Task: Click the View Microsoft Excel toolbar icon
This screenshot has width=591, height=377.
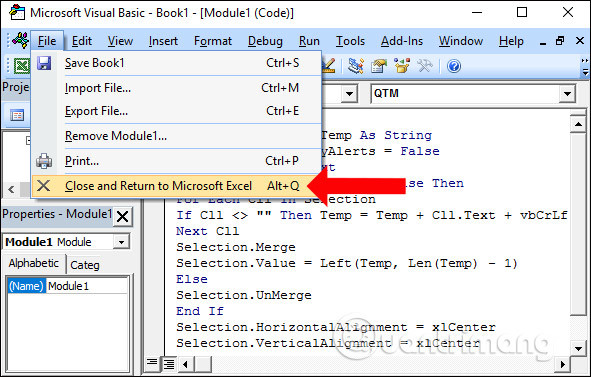Action: (x=22, y=66)
